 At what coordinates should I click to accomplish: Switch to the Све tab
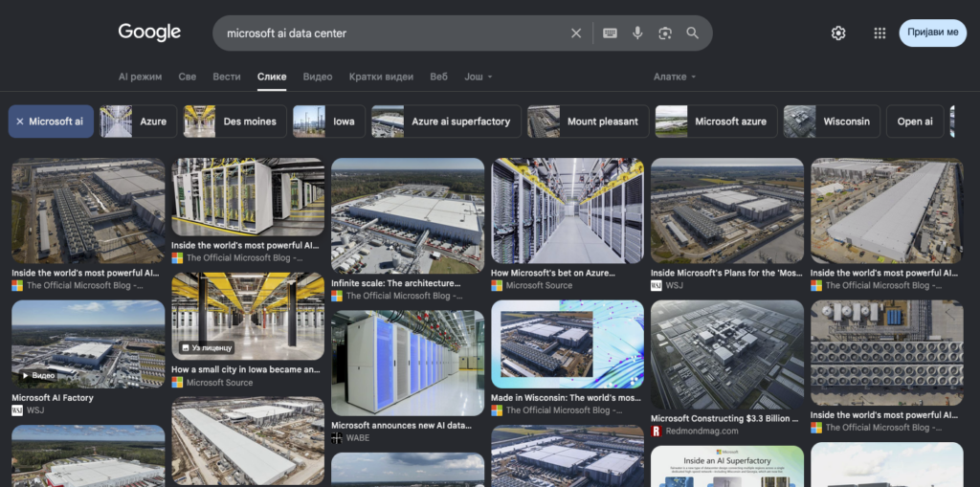(188, 77)
